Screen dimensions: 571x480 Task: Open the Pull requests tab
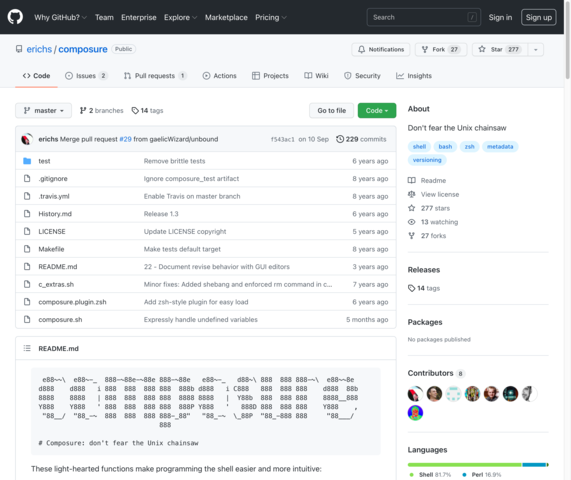pos(155,76)
